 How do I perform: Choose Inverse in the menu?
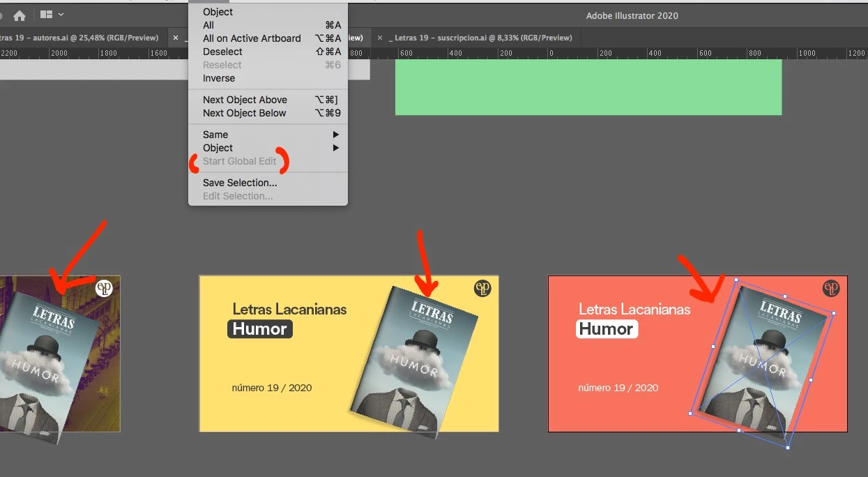tap(268, 78)
